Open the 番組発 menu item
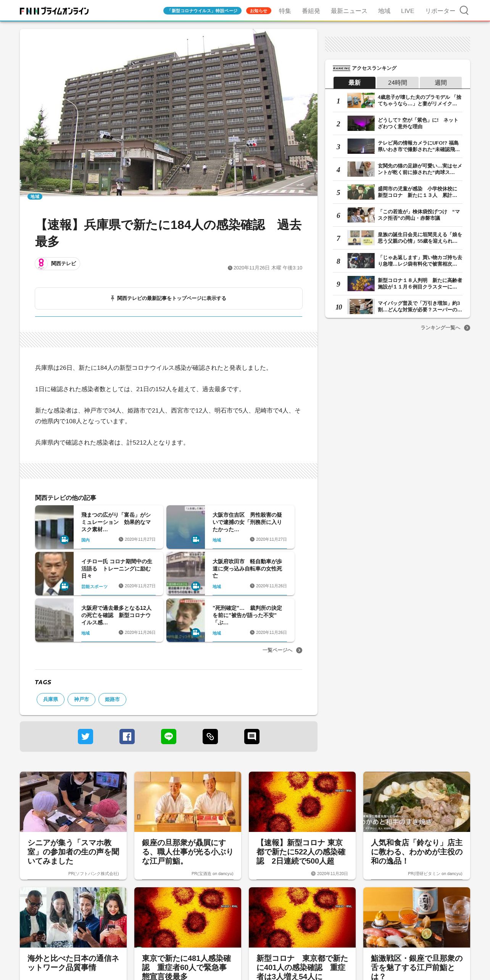Viewport: 490px width, 980px height. 311,11
